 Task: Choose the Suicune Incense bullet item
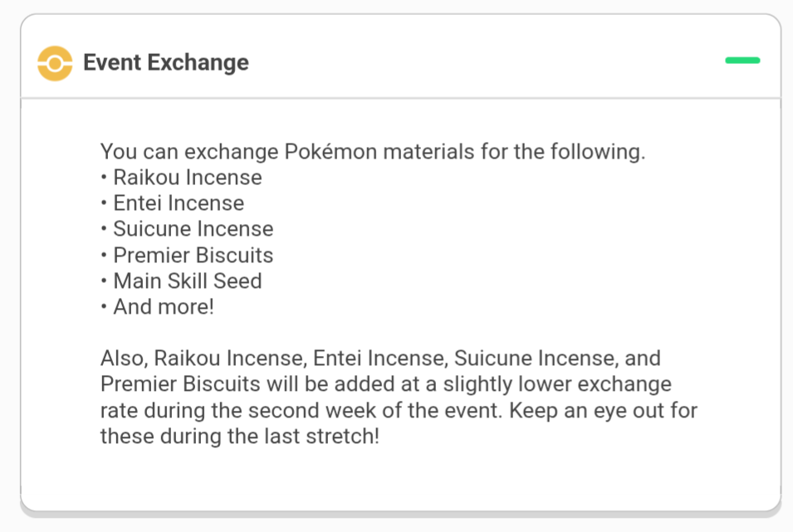187,229
